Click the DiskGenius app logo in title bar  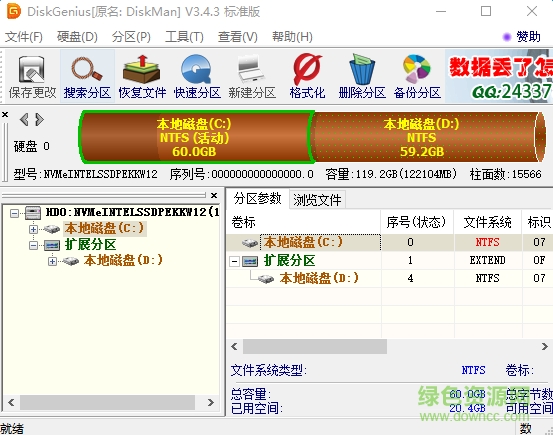pos(14,11)
